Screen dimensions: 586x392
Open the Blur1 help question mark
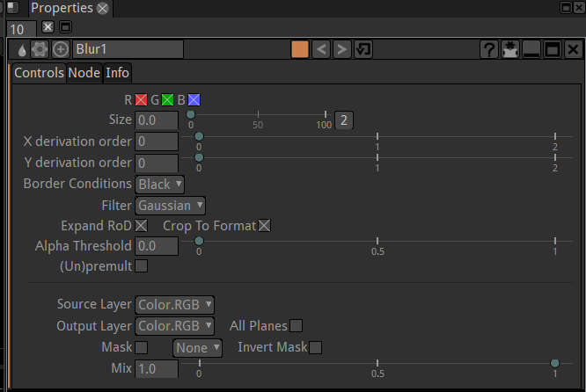coord(489,50)
